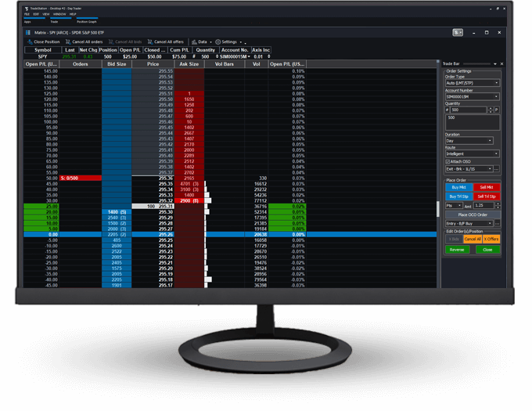Click the S account indicator icon
The width and height of the screenshot is (532, 411).
(x=458, y=33)
